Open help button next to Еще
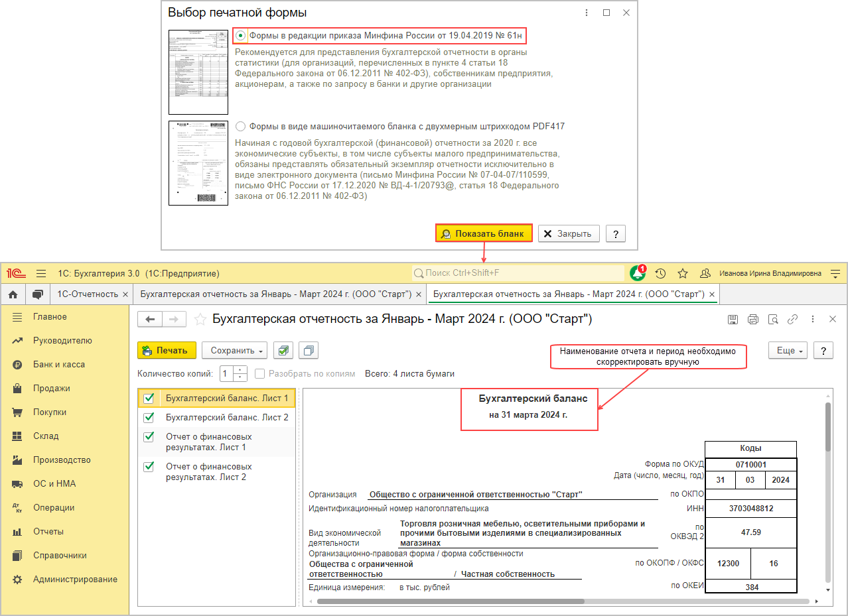 tap(823, 351)
